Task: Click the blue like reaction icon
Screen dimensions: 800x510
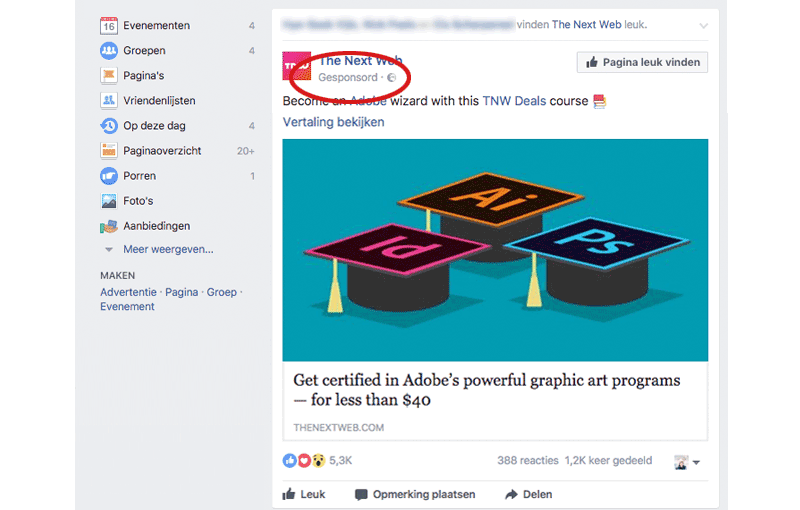Action: tap(290, 461)
